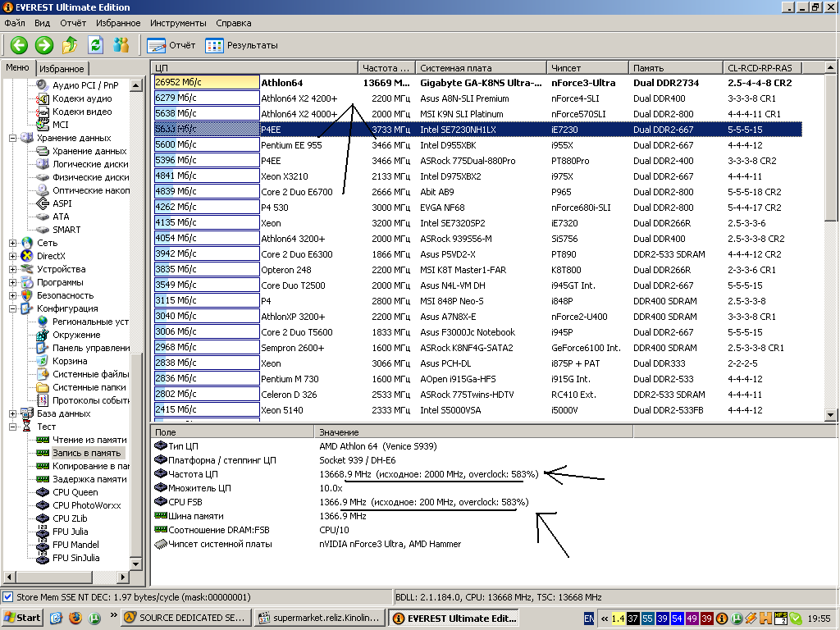Sort by CL-RCD-RP-RAS column header

763,68
